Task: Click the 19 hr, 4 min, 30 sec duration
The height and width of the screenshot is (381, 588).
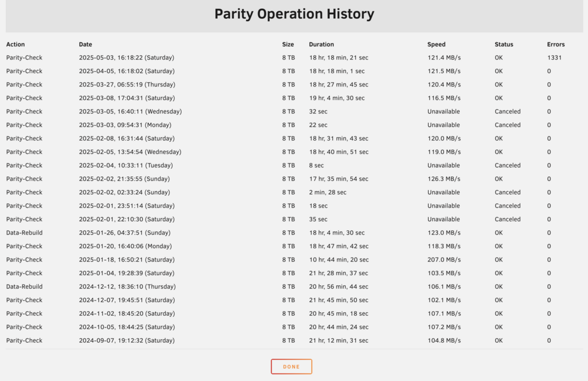Action: [x=337, y=98]
